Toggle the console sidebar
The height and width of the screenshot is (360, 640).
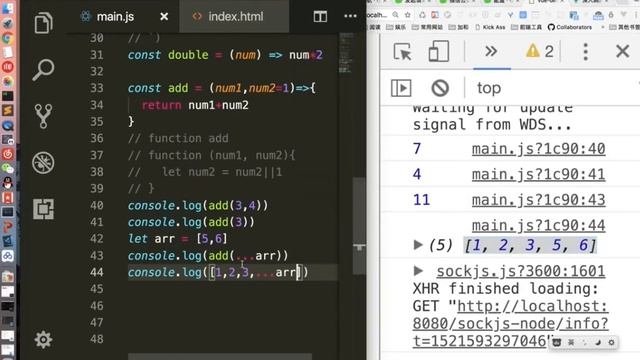pos(401,88)
